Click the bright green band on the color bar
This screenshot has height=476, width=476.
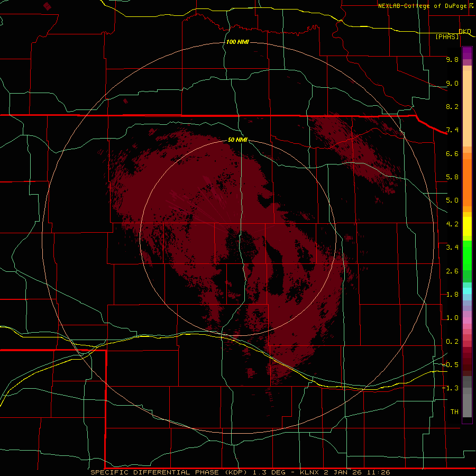(x=467, y=255)
